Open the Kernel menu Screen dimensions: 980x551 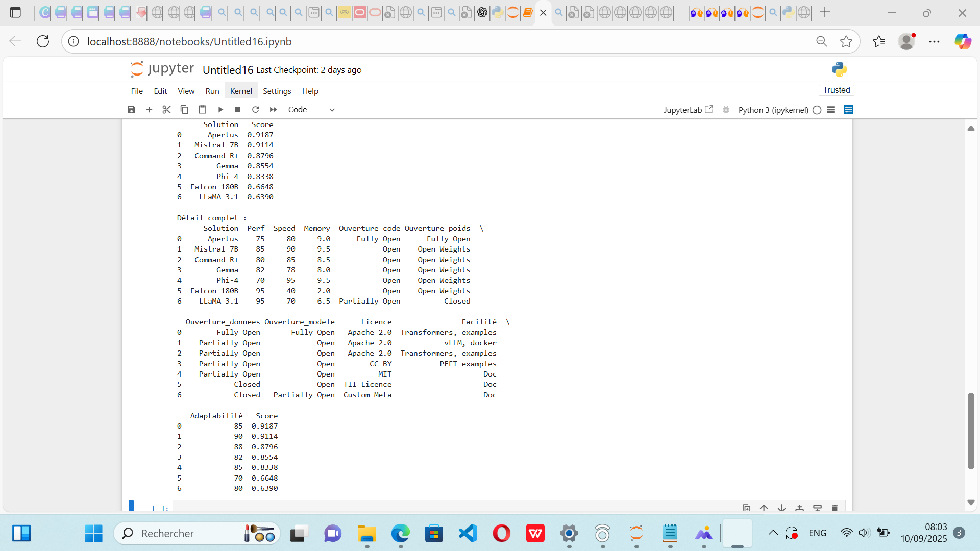pos(241,91)
